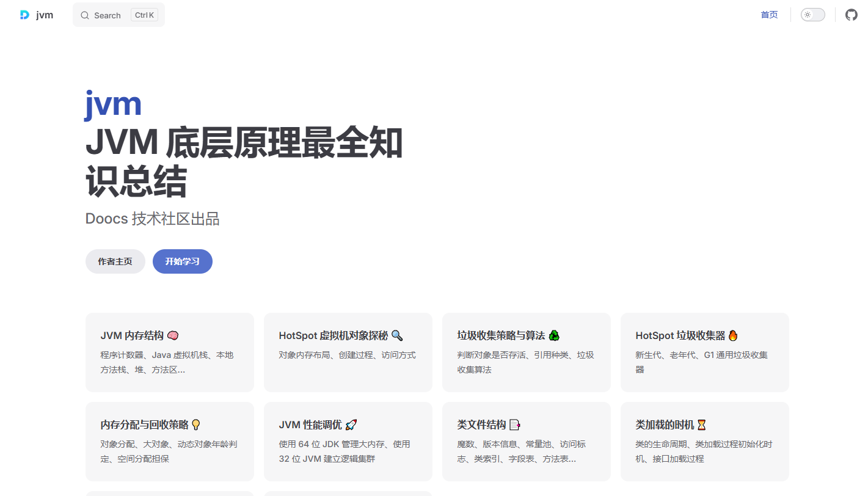The height and width of the screenshot is (496, 868).
Task: Click text 使用 64 位 JDK 管理大内存
Action: (x=334, y=444)
